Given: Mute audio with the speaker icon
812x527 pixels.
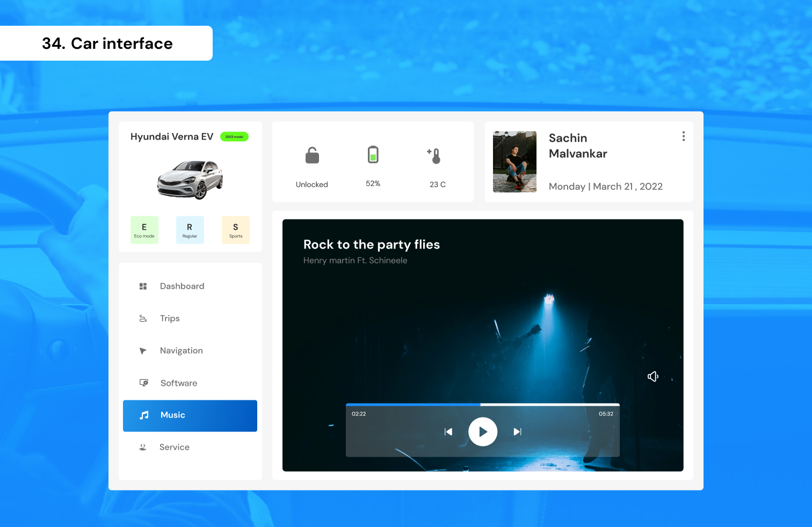Looking at the screenshot, I should pos(653,376).
